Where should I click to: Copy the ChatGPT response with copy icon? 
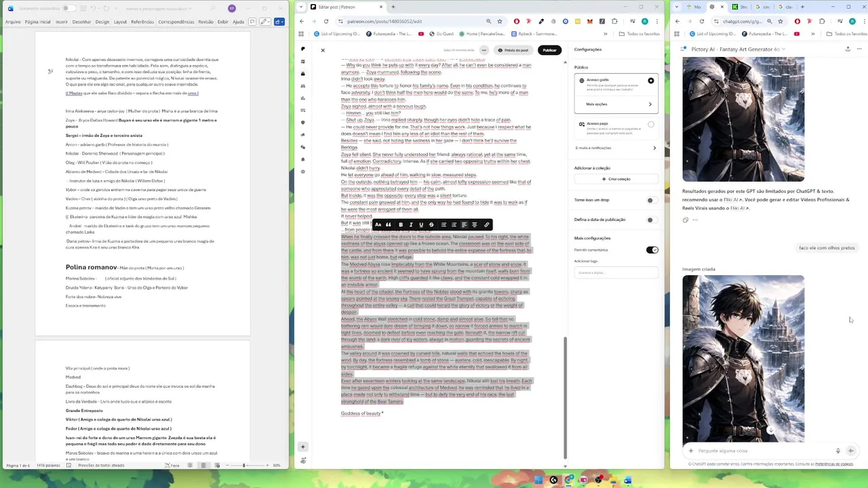685,220
